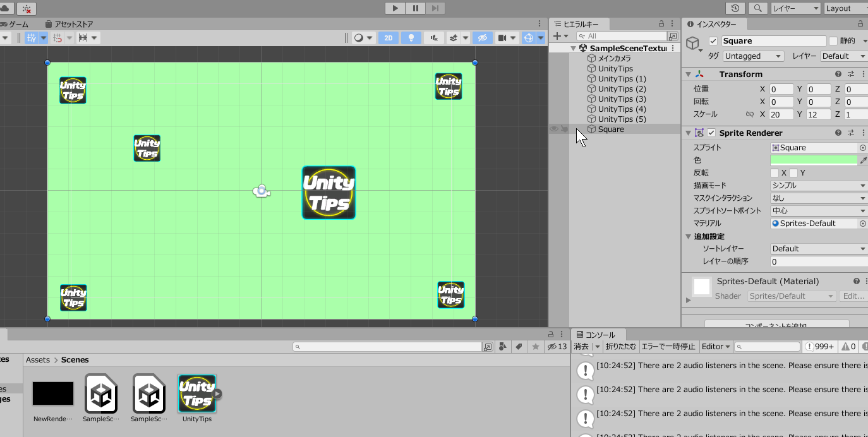Open the Layout dropdown
Image resolution: width=868 pixels, height=437 pixels.
click(x=845, y=8)
